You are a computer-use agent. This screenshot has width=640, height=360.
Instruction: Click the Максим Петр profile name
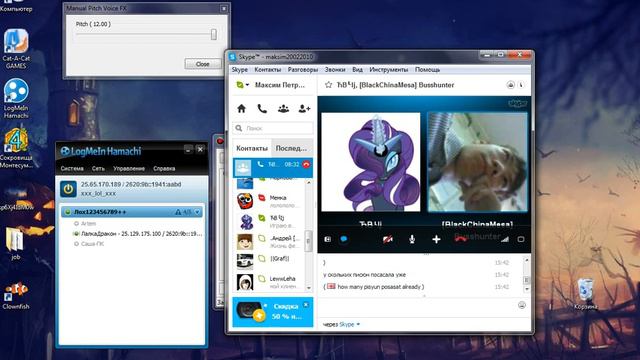pos(280,85)
